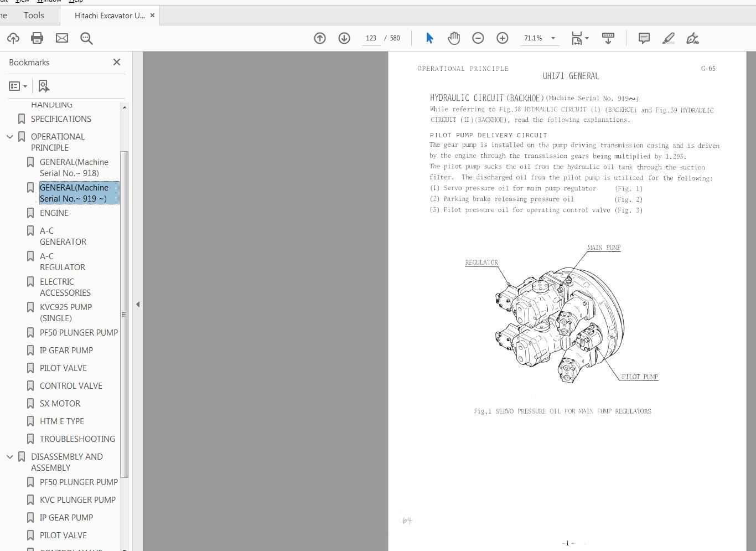Activate the hand pan tool
This screenshot has height=551, width=756.
coord(454,38)
